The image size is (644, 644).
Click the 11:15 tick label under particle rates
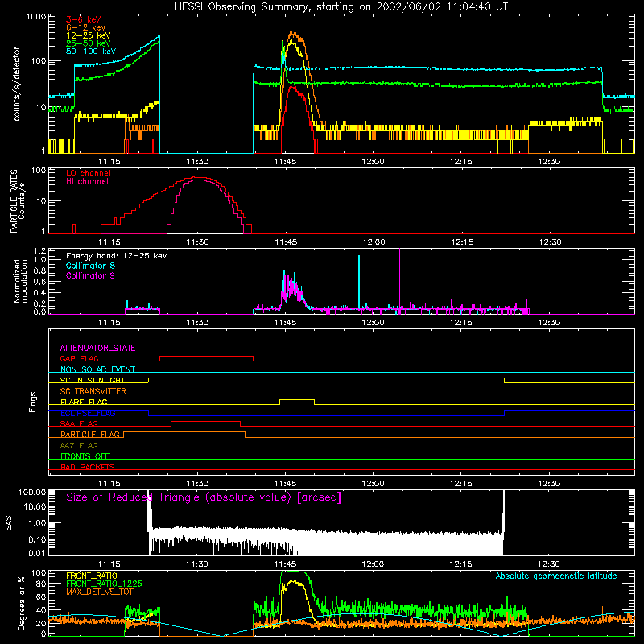(x=109, y=242)
